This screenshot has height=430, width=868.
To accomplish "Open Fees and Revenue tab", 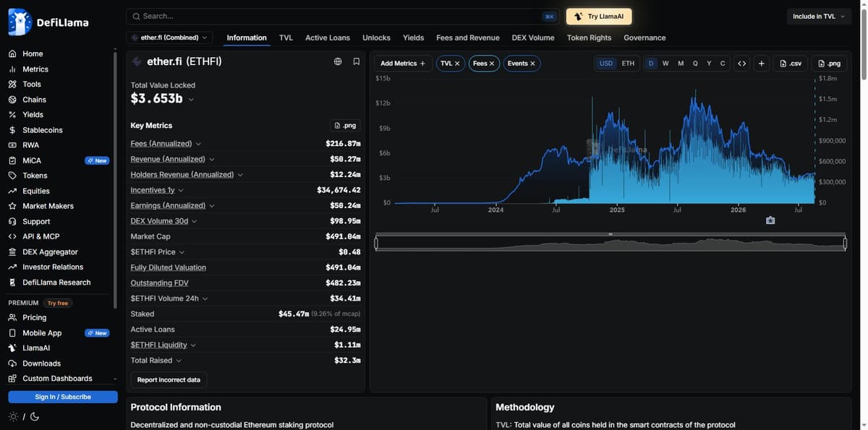I will point(468,38).
